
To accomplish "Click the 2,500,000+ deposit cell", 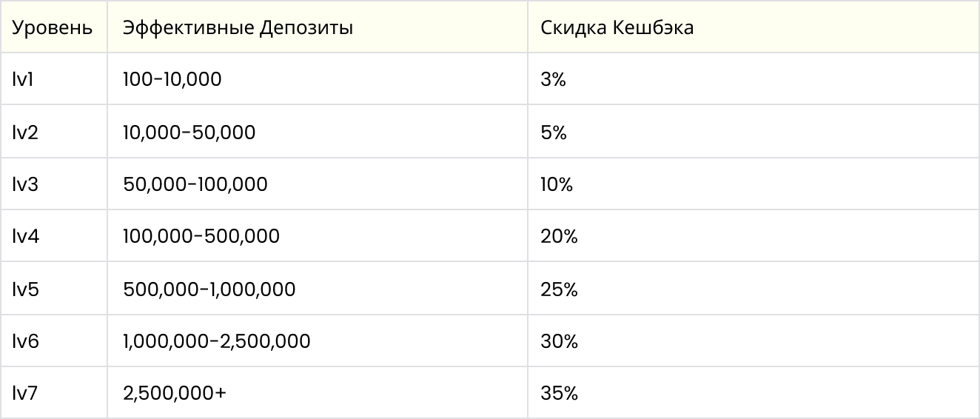I will pyautogui.click(x=318, y=393).
